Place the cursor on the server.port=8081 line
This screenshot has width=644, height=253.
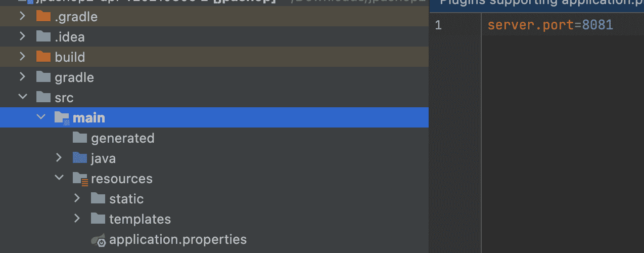click(550, 25)
